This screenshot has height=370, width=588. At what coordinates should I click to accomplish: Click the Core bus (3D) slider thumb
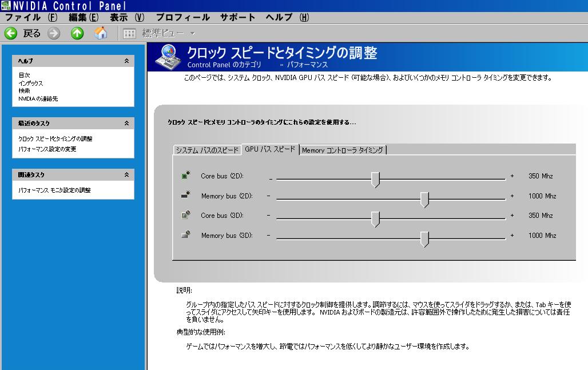tap(375, 219)
